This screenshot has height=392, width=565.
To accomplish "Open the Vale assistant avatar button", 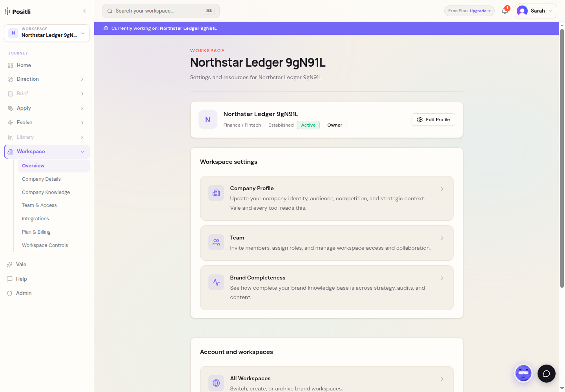I will pos(523,373).
